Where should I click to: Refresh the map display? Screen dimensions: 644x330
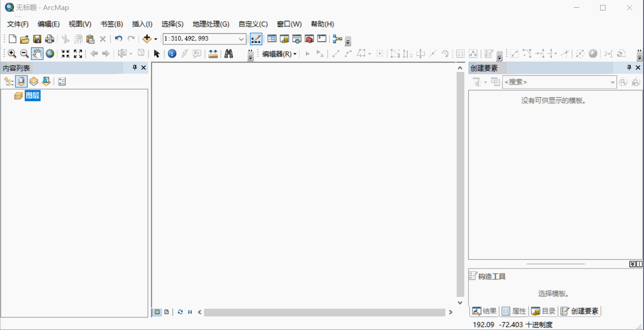click(x=180, y=312)
